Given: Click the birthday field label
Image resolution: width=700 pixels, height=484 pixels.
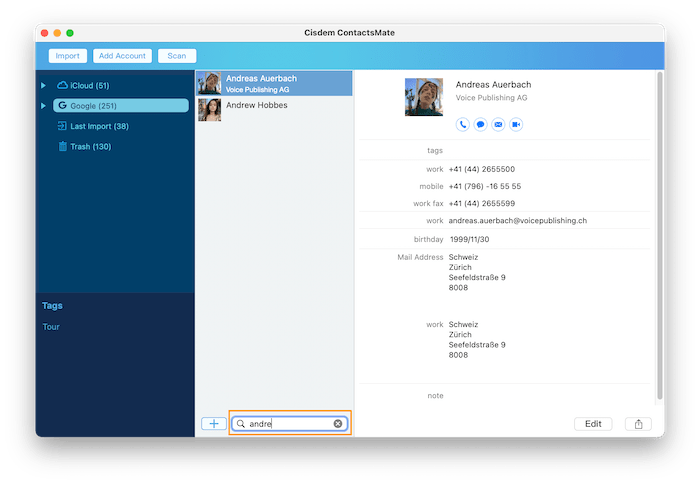Looking at the screenshot, I should [428, 239].
